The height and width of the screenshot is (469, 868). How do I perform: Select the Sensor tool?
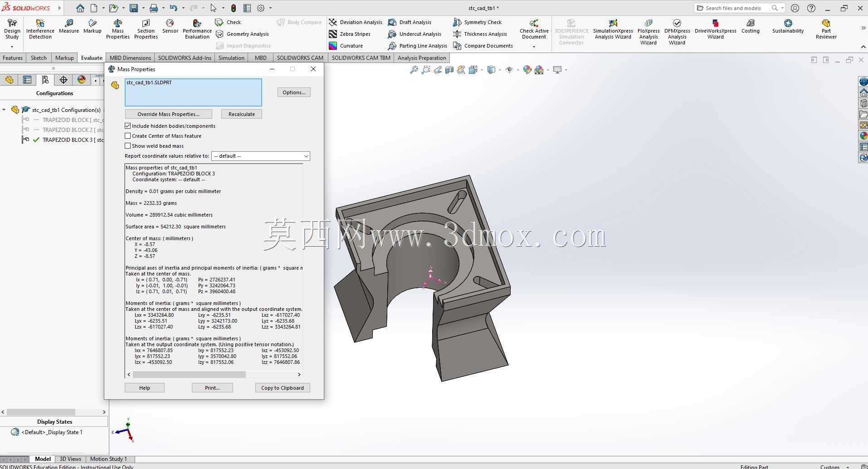coord(170,27)
